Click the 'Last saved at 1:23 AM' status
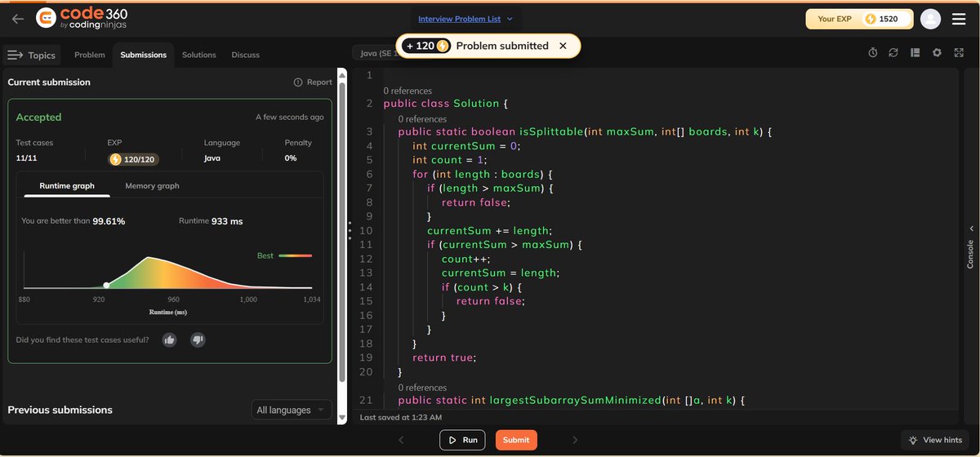The height and width of the screenshot is (457, 980). coord(401,417)
